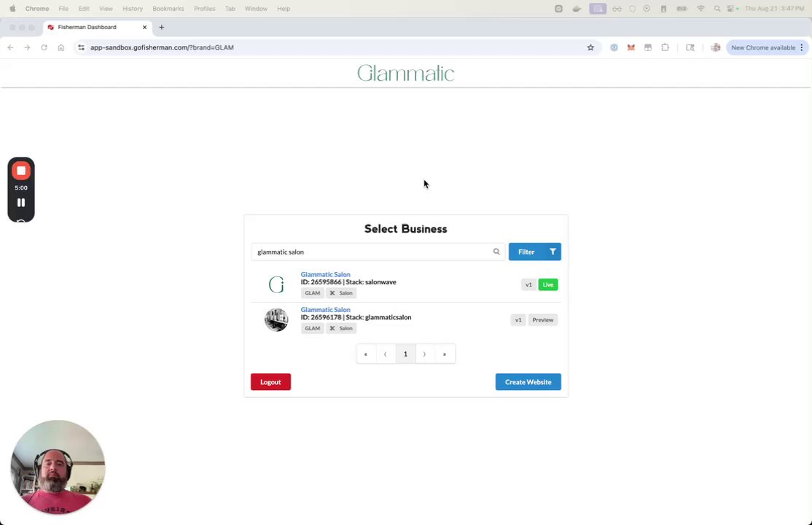Image resolution: width=812 pixels, height=525 pixels.
Task: Go to the first page of results
Action: coord(366,354)
